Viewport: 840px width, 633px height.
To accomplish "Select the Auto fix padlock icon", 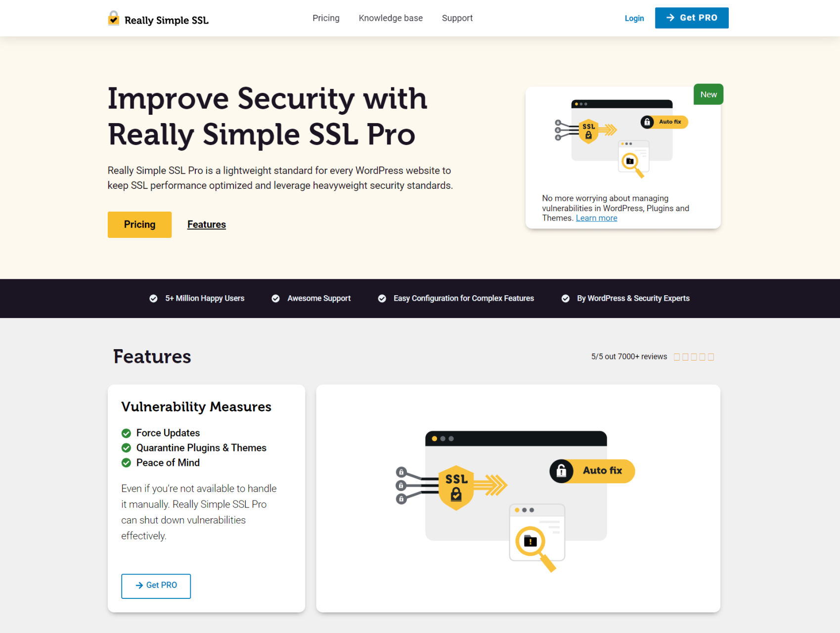I will point(561,471).
